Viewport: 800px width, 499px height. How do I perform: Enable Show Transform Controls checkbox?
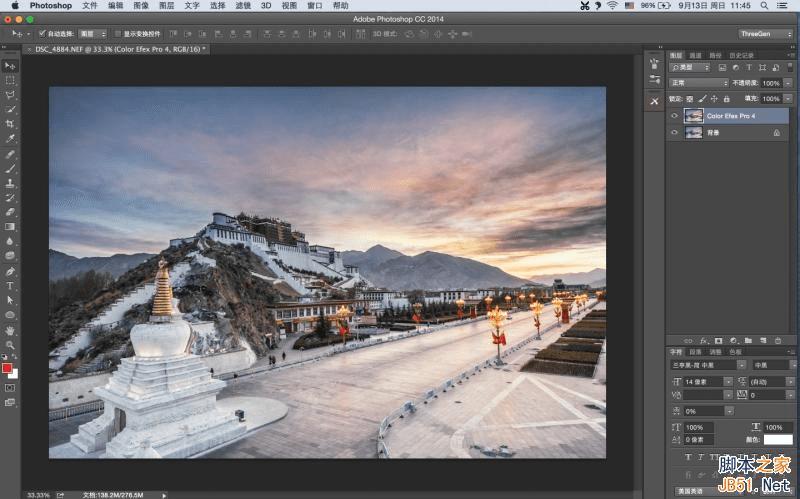click(117, 34)
